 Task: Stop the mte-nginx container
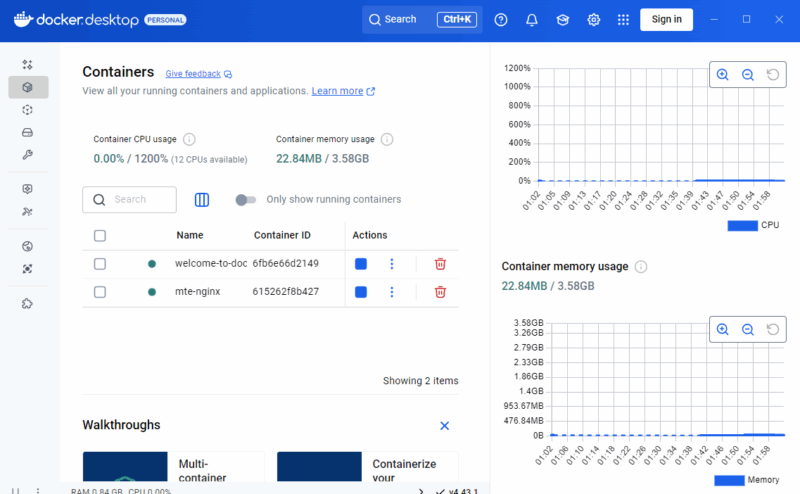pyautogui.click(x=361, y=292)
